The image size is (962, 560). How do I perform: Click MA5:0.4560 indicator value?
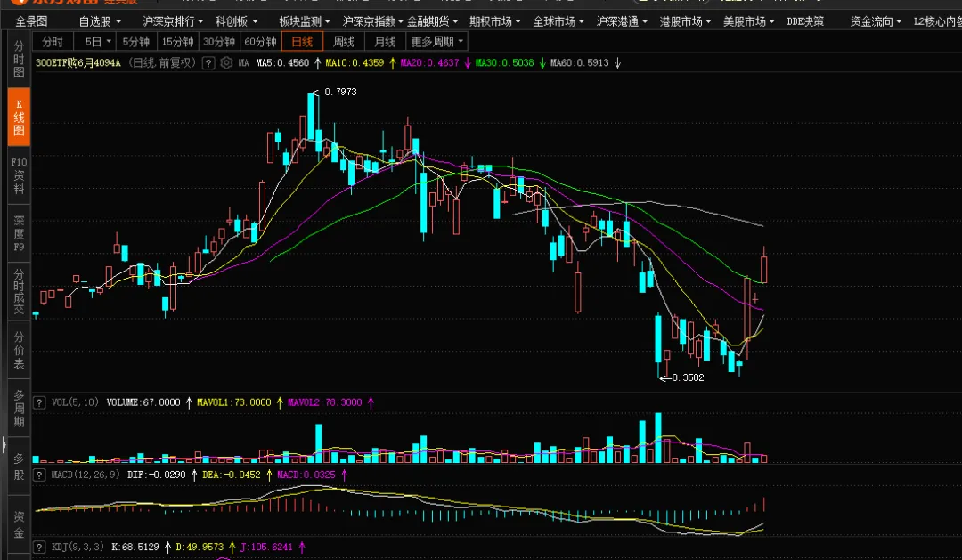(x=283, y=62)
